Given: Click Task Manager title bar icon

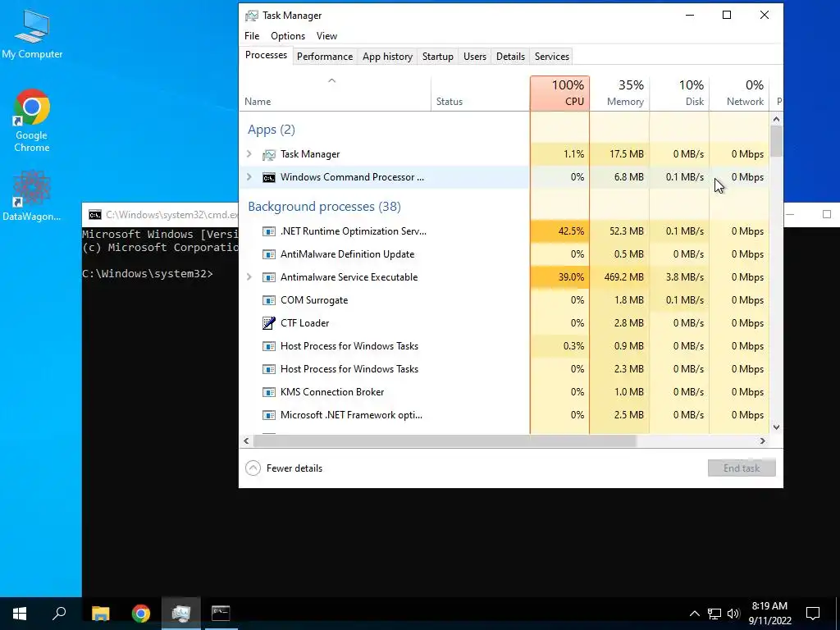Looking at the screenshot, I should point(251,16).
